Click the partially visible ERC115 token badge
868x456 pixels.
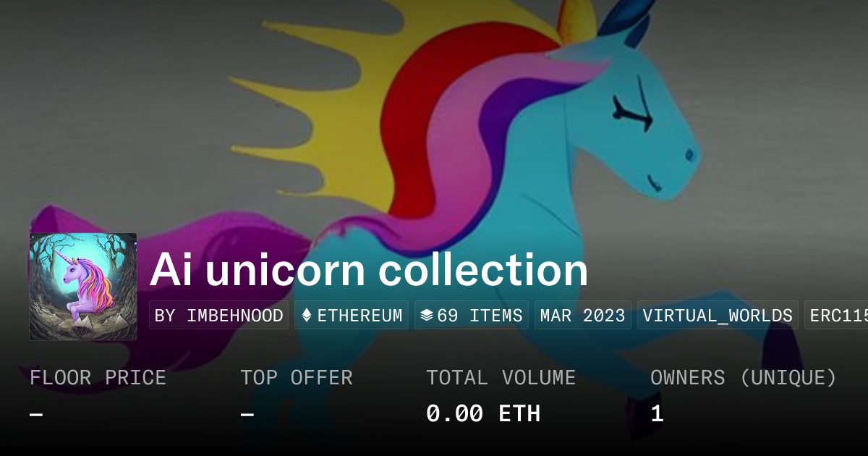[x=836, y=316]
